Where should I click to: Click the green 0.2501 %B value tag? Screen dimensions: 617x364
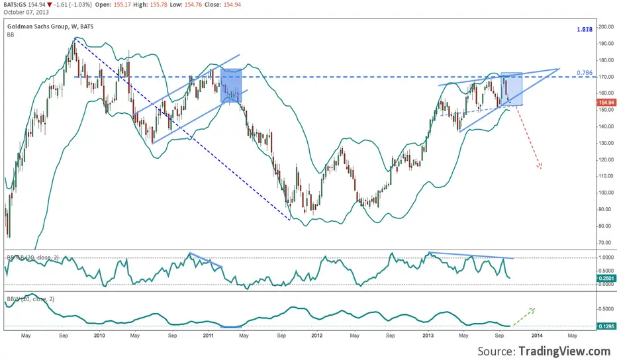coord(606,278)
